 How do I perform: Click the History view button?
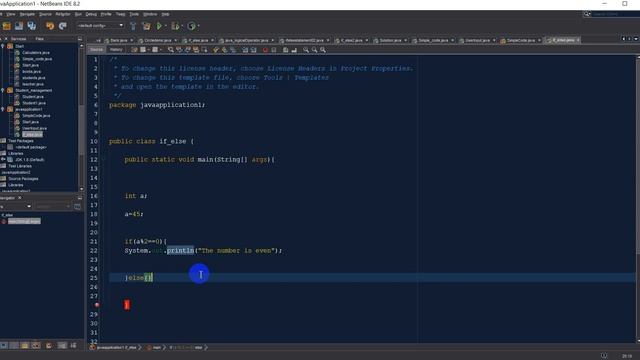point(116,50)
